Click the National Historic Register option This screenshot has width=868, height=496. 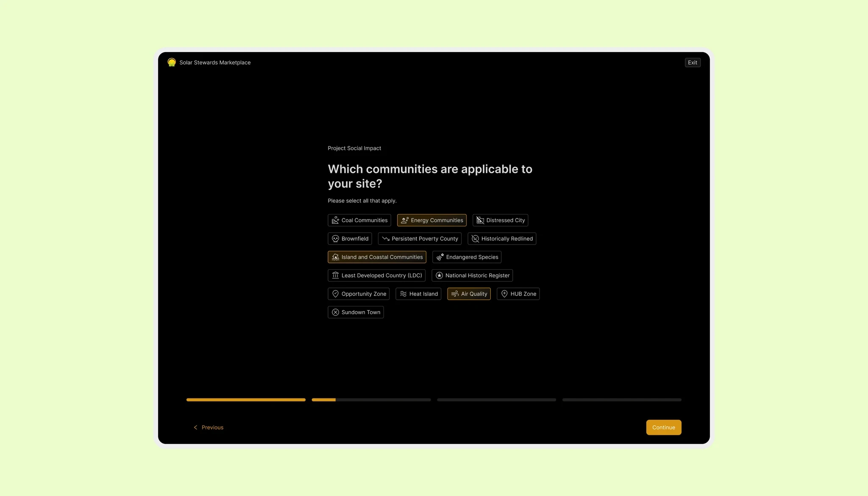472,275
